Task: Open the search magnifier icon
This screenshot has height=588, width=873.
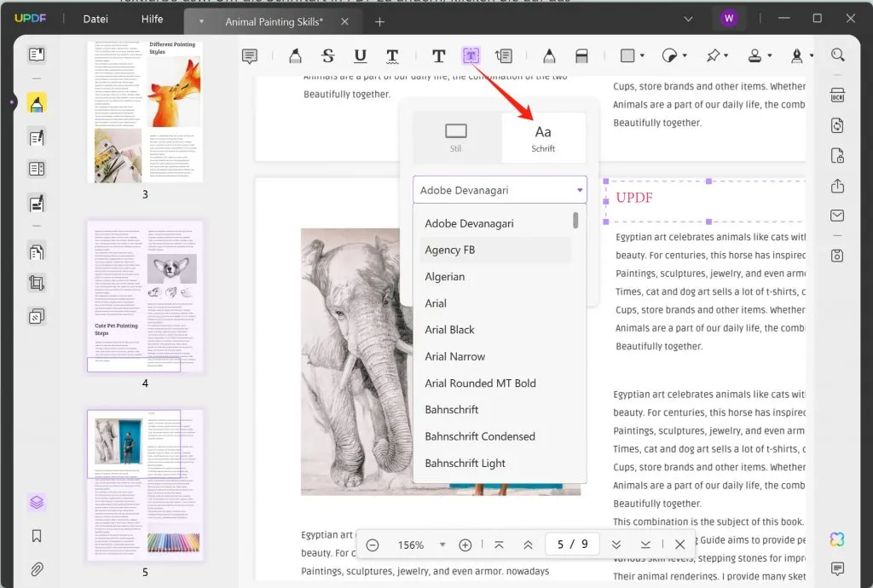Action: (837, 55)
